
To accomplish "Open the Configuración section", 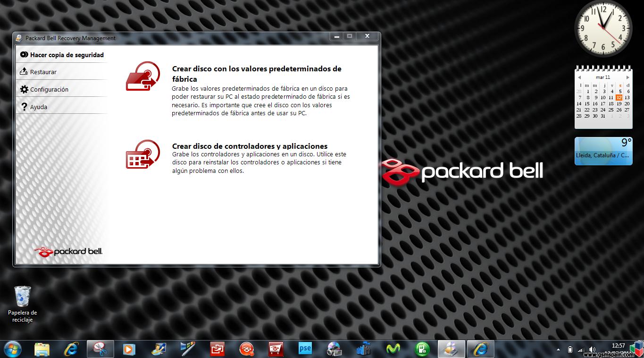I will coord(62,89).
